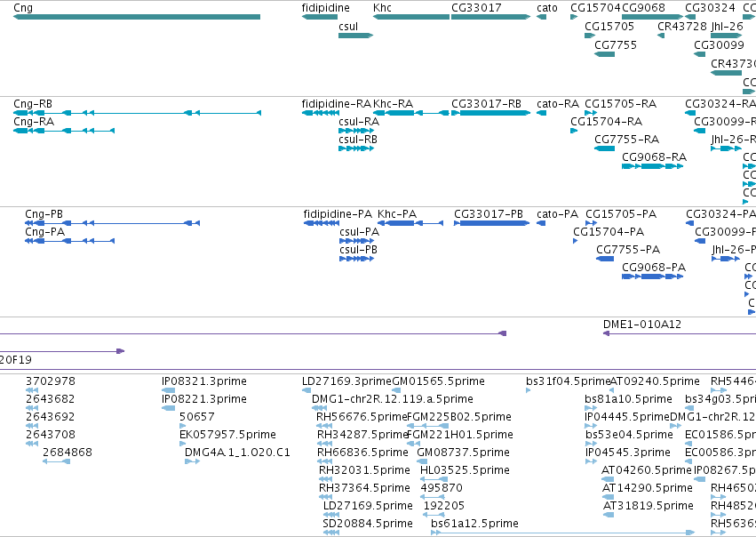Screen dimensions: 756x537
Task: Select the bs61a12.5prime EST label
Action: click(475, 524)
